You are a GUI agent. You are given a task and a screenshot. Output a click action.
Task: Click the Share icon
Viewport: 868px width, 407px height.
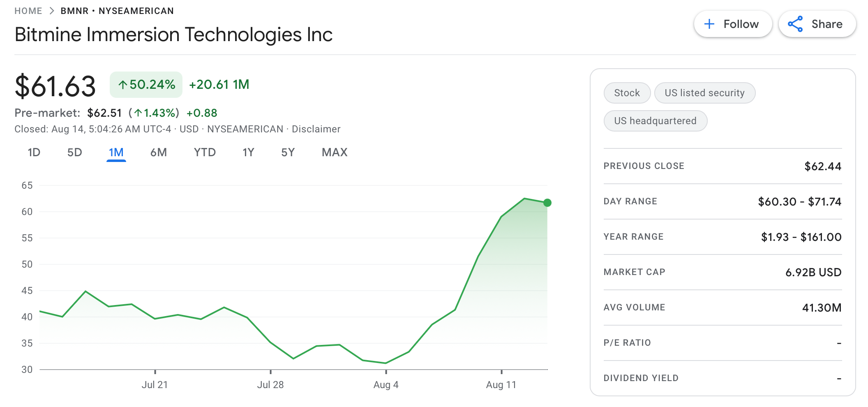point(796,24)
